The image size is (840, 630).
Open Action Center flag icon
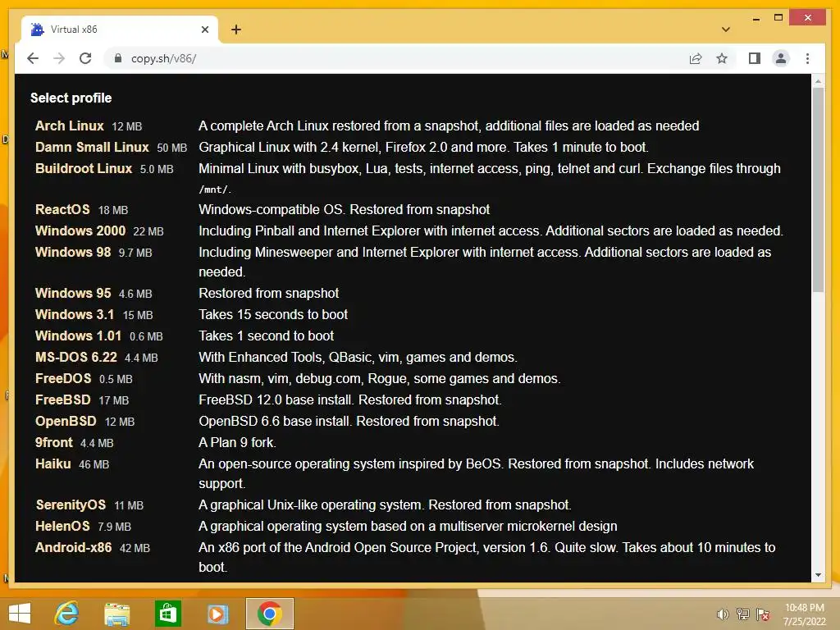(763, 614)
